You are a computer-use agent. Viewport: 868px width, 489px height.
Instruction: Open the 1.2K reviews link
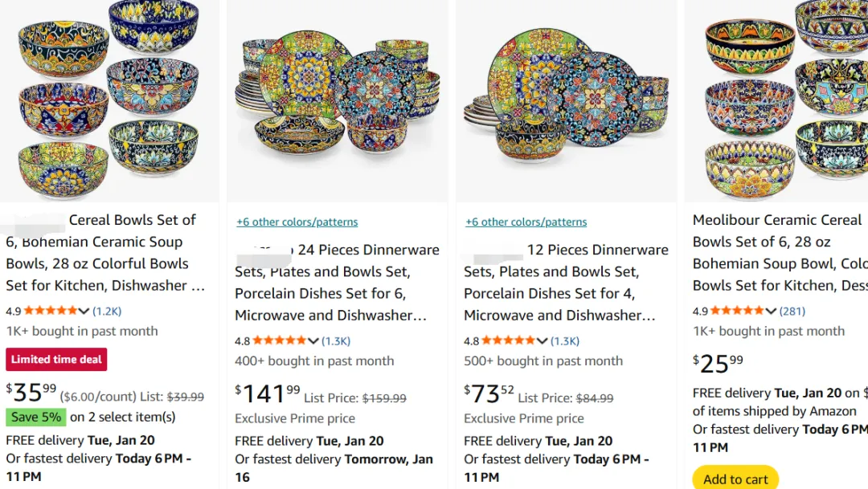tap(107, 312)
